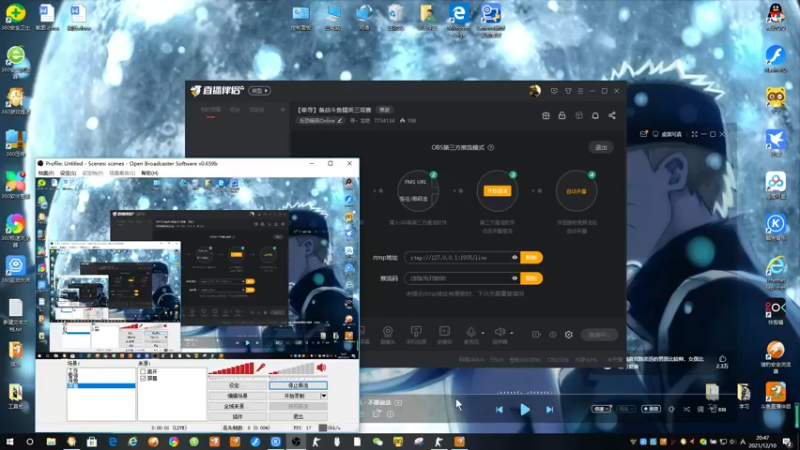Open the type dropdown beside the streaming app logo

tap(260, 91)
